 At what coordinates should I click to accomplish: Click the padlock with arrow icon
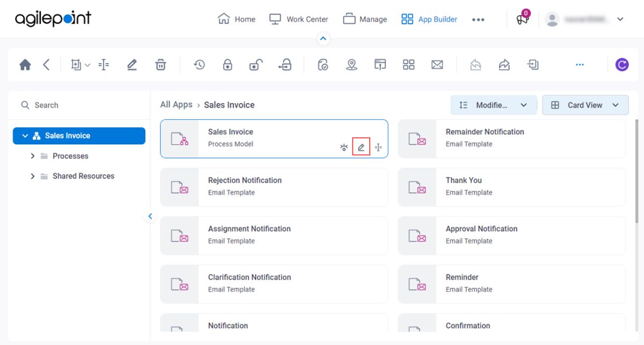(284, 65)
